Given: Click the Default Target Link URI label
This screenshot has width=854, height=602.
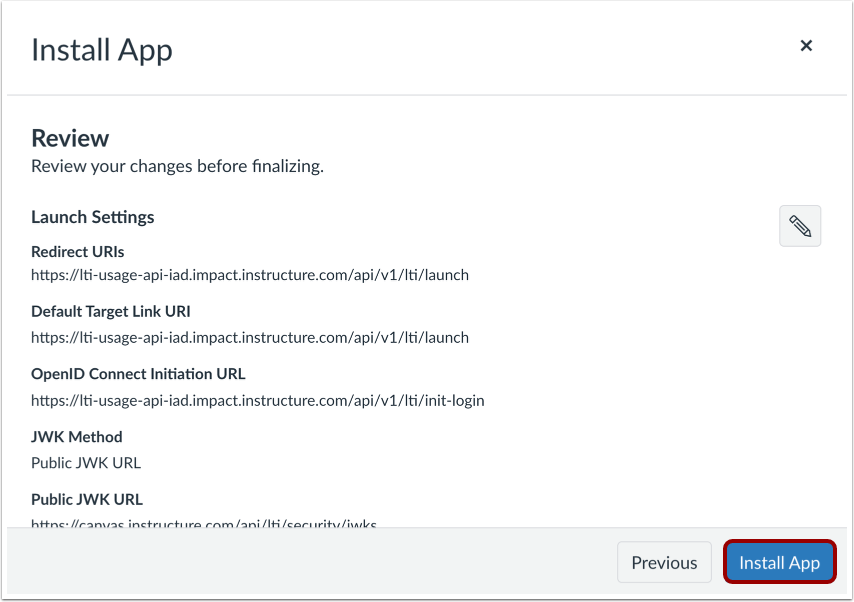Looking at the screenshot, I should [x=110, y=311].
